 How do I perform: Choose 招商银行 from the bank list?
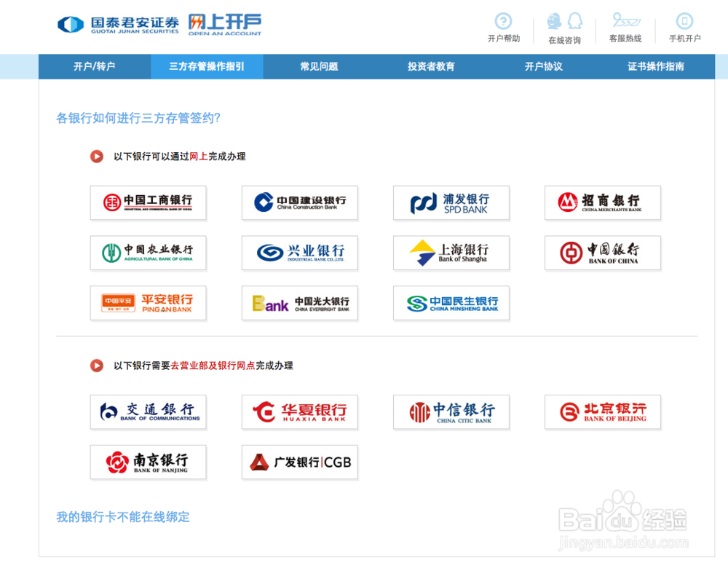tap(602, 202)
